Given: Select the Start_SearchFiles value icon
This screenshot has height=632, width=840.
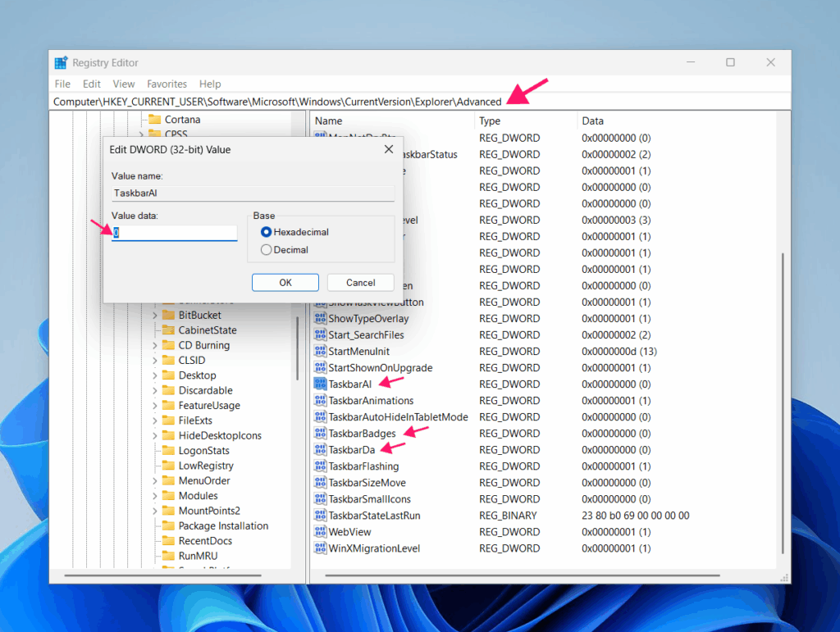Looking at the screenshot, I should tap(321, 334).
